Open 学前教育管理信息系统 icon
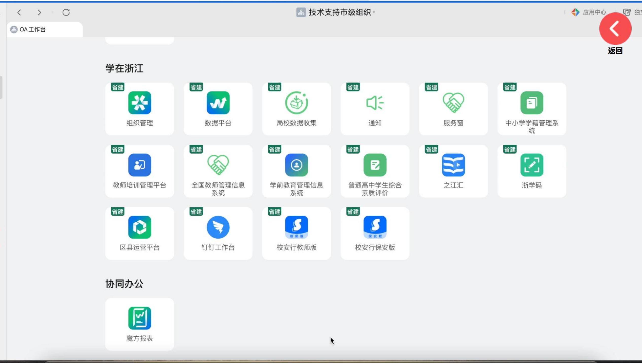Screen dimensions: 642x364 click(296, 165)
